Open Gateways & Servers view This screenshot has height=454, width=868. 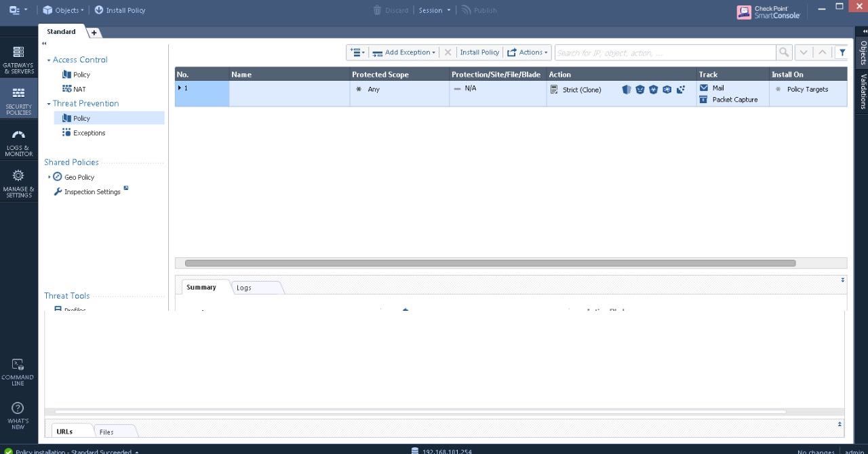point(18,60)
